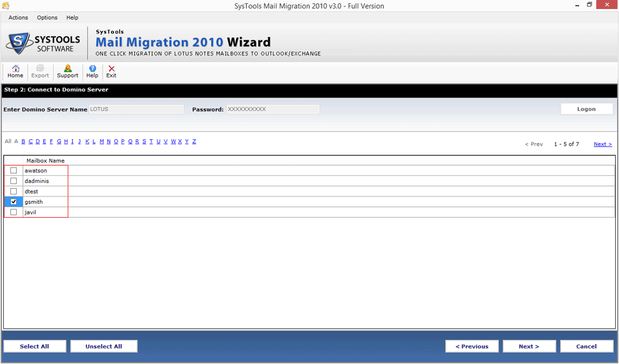The image size is (619, 364).
Task: Open the Actions menu
Action: 18,17
